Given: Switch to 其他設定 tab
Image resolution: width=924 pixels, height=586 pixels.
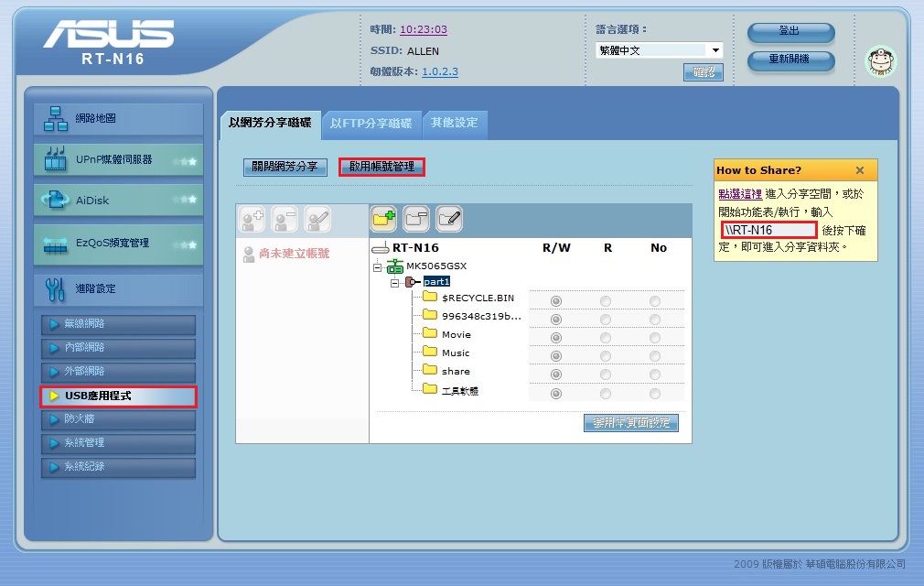Looking at the screenshot, I should click(x=455, y=124).
